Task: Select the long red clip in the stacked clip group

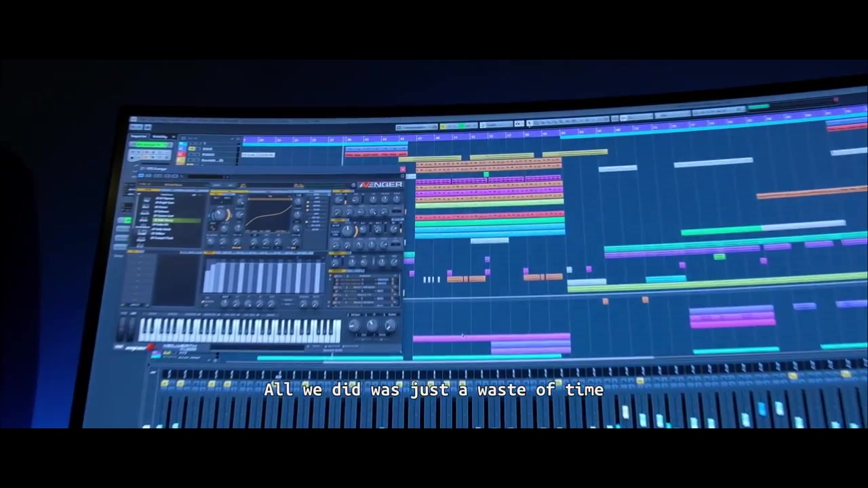Action: coord(489,216)
